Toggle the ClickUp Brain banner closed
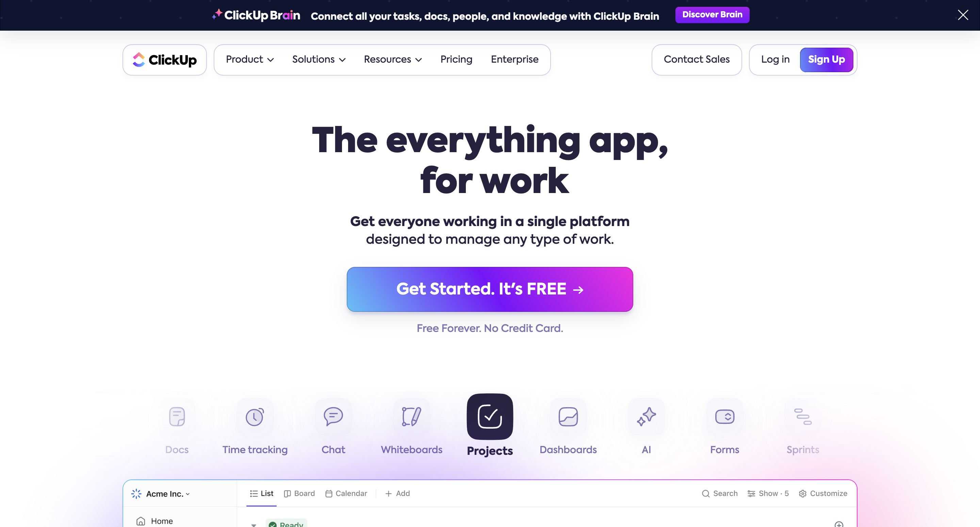This screenshot has height=527, width=980. click(963, 15)
